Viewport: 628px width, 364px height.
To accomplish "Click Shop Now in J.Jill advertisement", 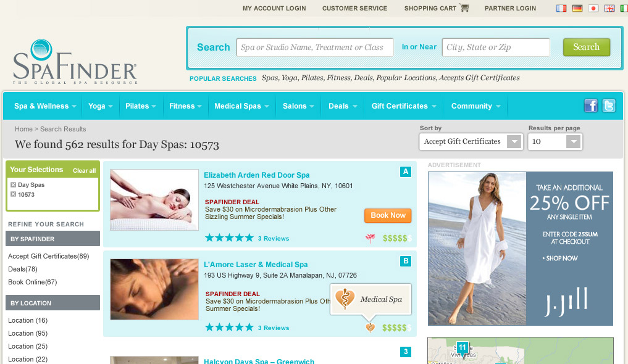I will [x=560, y=259].
